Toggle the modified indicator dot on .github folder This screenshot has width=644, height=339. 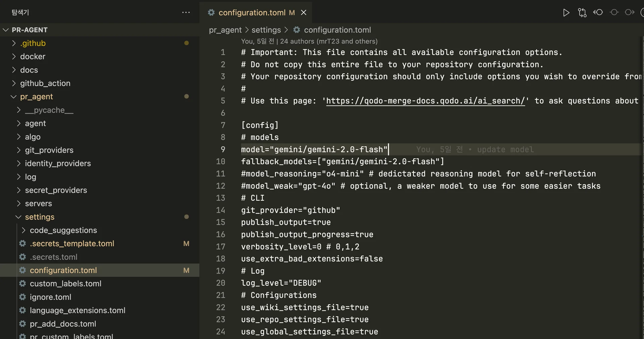(186, 43)
